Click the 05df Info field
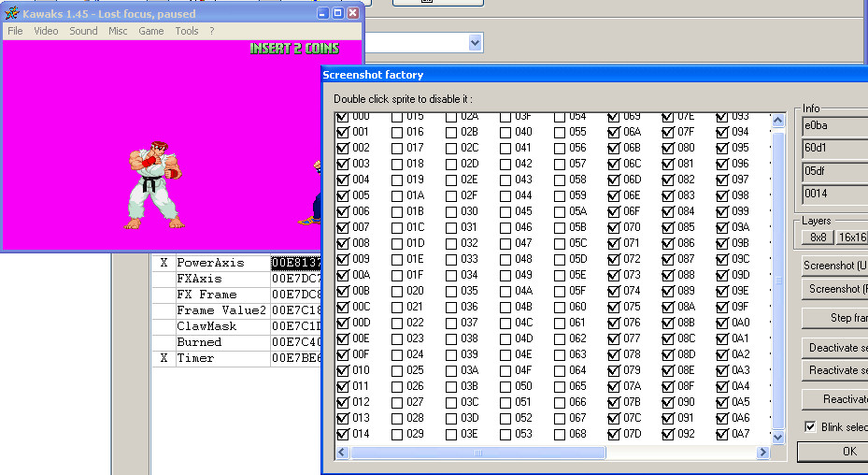Viewport: 868px width, 475px height. (834, 171)
